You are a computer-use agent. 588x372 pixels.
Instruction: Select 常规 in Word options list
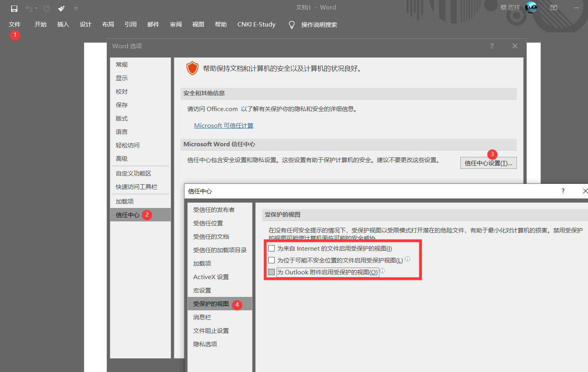140,65
